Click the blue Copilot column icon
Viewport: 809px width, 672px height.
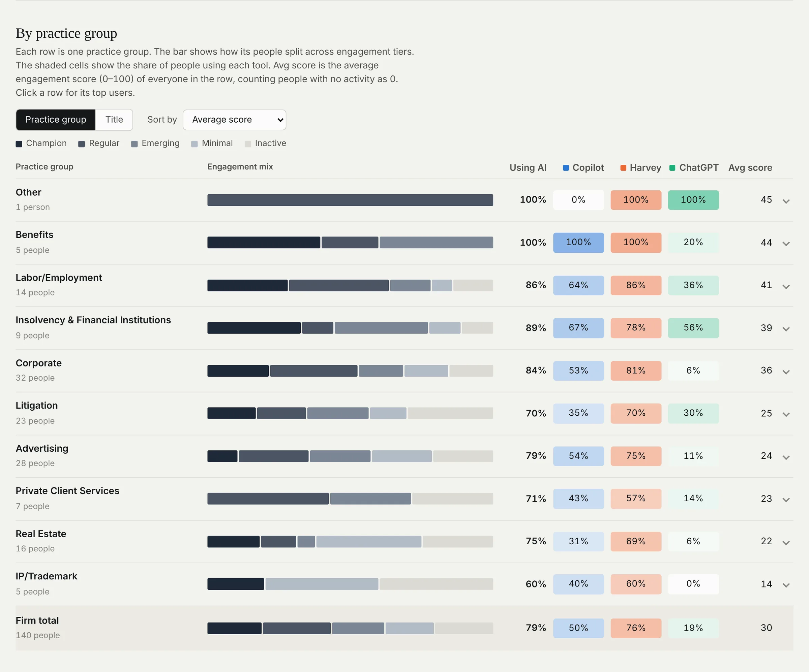click(x=566, y=168)
